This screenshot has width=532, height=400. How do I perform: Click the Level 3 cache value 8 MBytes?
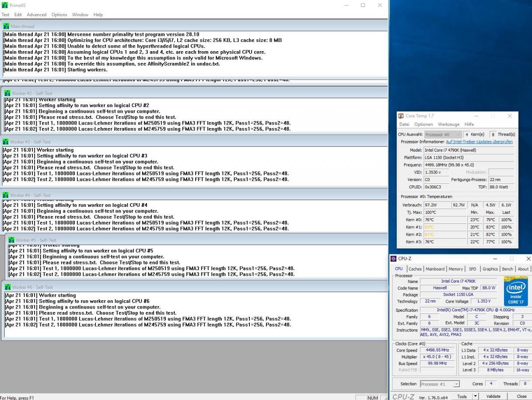[x=495, y=370]
